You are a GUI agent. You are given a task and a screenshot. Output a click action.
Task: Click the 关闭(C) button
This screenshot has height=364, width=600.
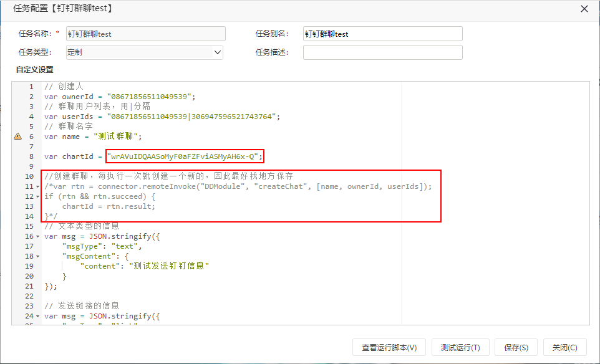(565, 348)
